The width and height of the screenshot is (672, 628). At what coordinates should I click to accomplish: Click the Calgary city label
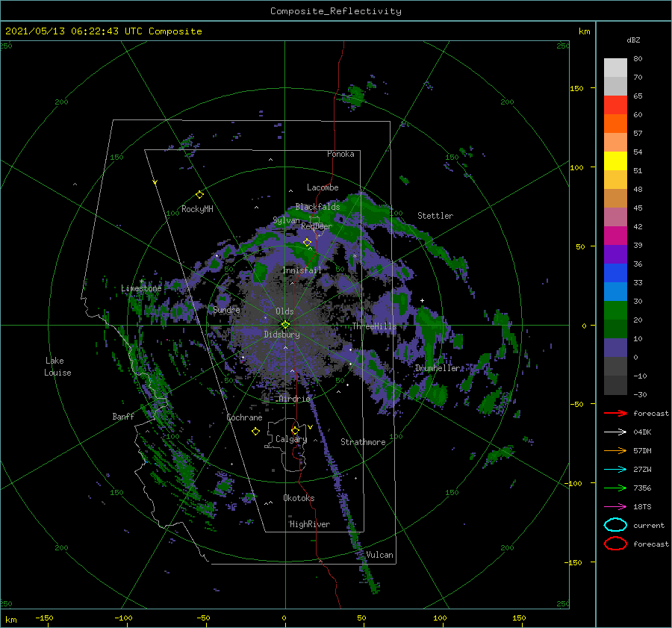291,439
